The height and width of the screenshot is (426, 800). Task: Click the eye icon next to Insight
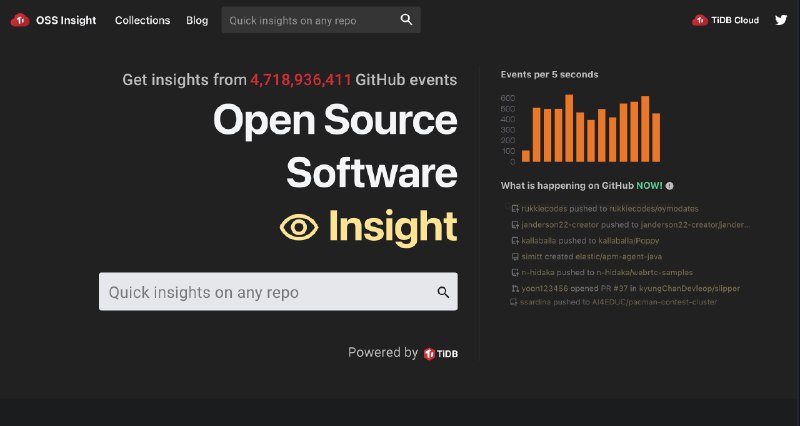click(x=298, y=227)
